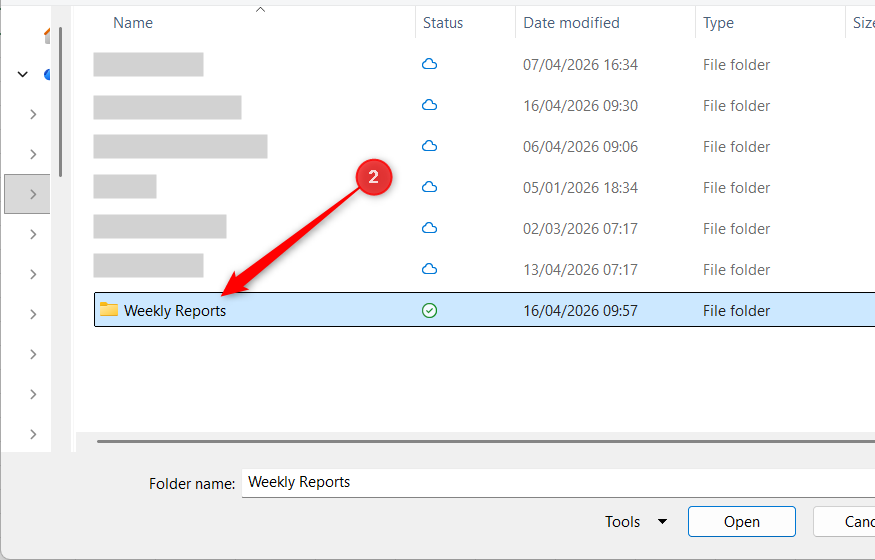875x560 pixels.
Task: Click into the Folder name field
Action: 558,482
